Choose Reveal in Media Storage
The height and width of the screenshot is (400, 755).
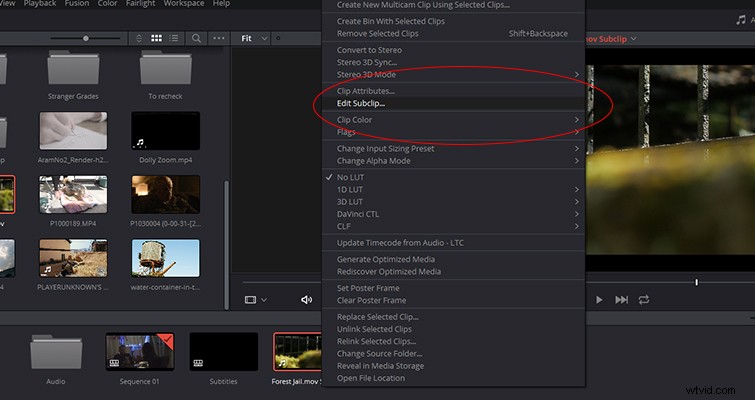click(x=454, y=366)
